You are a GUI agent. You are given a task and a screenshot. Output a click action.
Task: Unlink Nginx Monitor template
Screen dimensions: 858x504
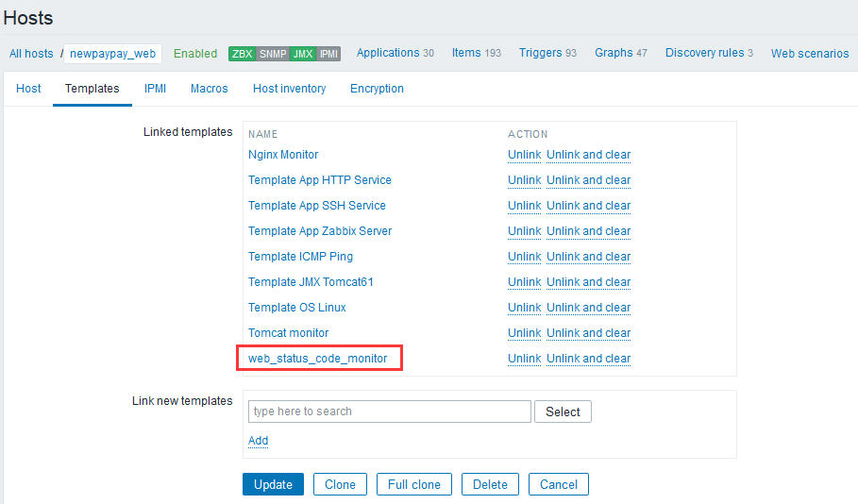click(x=524, y=155)
